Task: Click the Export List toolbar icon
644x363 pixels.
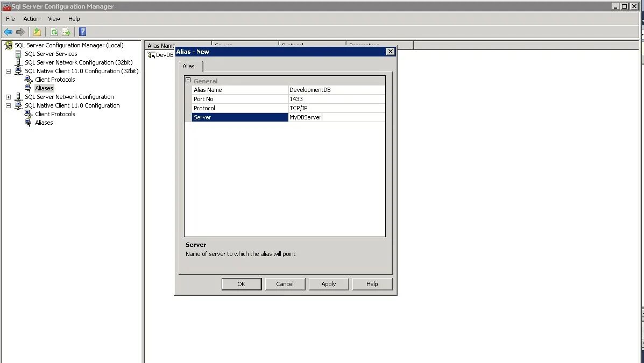Action: 66,32
